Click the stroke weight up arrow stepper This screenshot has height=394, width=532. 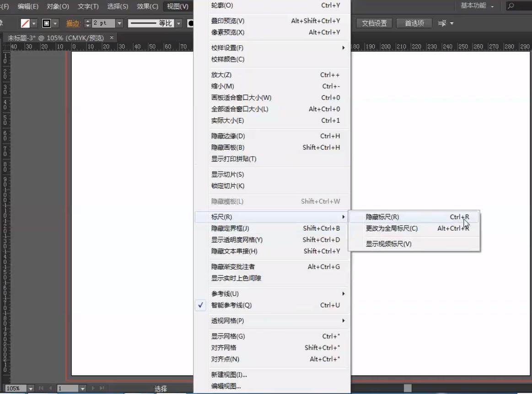pyautogui.click(x=87, y=21)
